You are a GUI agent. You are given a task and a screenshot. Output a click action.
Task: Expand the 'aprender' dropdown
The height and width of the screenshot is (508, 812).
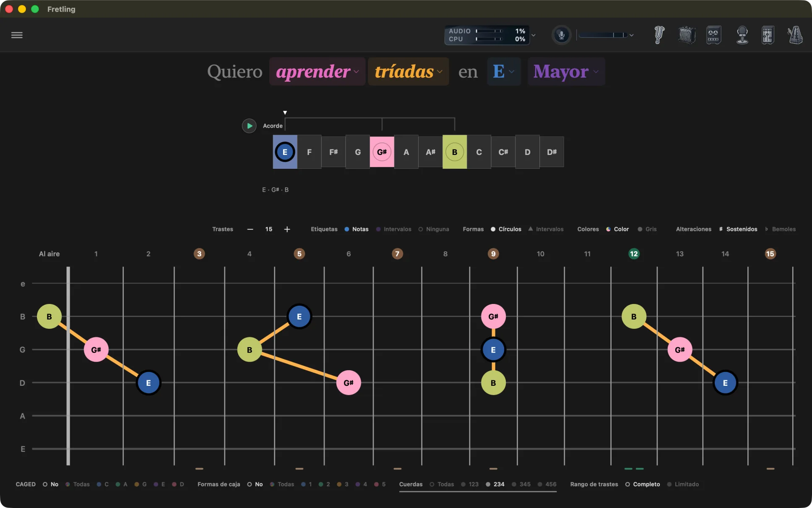318,72
